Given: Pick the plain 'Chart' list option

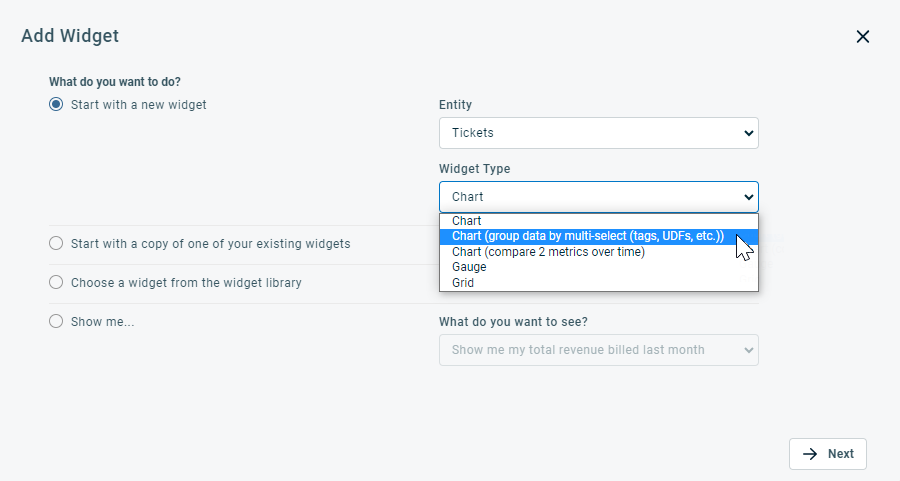Looking at the screenshot, I should pyautogui.click(x=467, y=221).
